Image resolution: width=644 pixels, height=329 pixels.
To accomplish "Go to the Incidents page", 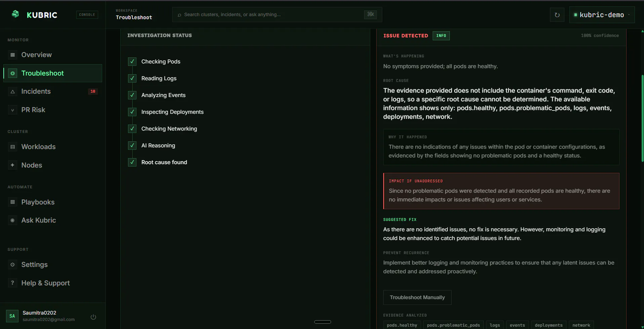I will [x=53, y=91].
